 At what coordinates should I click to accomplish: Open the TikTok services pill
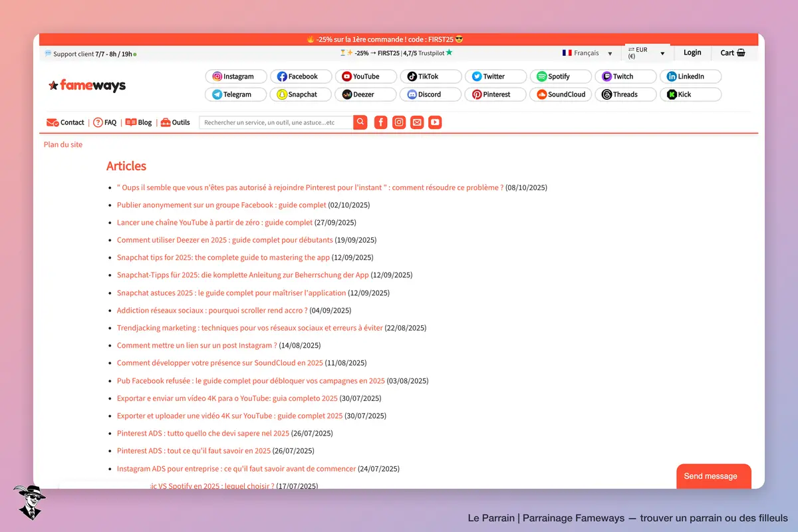(430, 76)
